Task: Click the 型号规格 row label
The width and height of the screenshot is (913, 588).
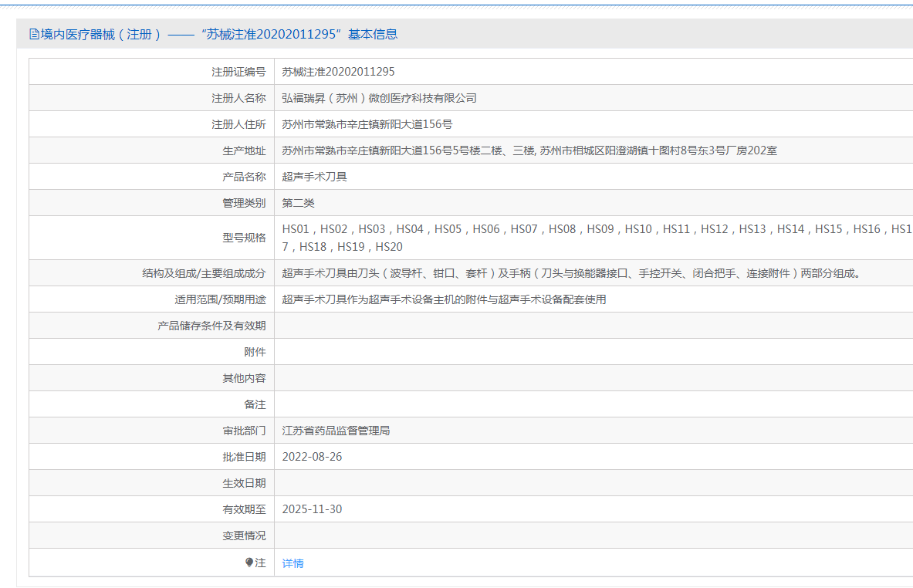Action: tap(244, 238)
